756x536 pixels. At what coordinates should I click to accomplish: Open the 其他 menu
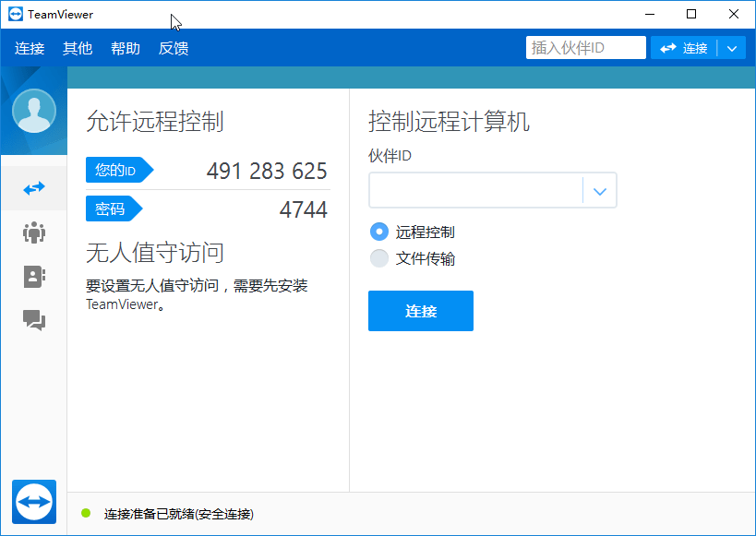[x=78, y=48]
